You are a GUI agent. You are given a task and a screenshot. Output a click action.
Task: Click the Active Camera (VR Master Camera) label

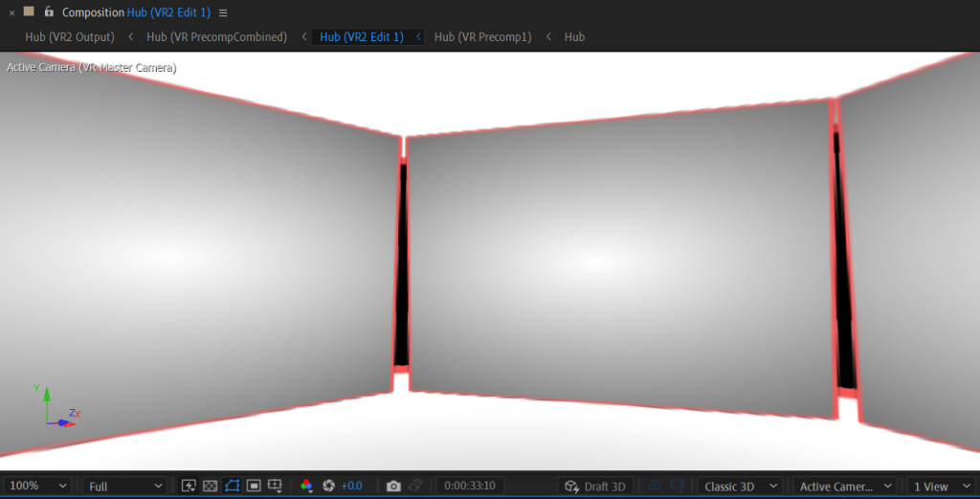click(x=91, y=68)
